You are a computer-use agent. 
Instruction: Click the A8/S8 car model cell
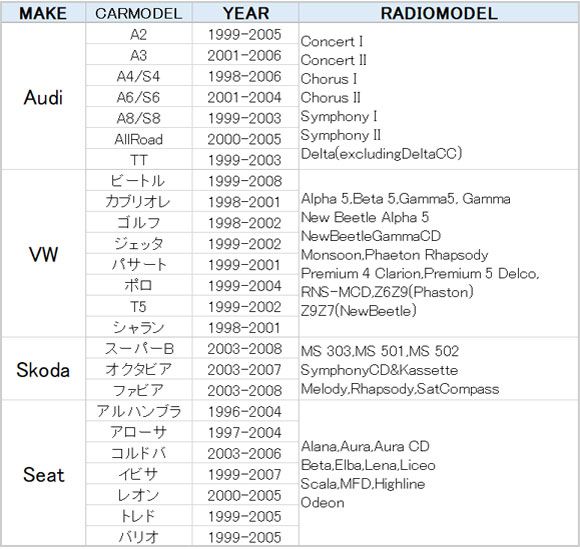coord(139,118)
